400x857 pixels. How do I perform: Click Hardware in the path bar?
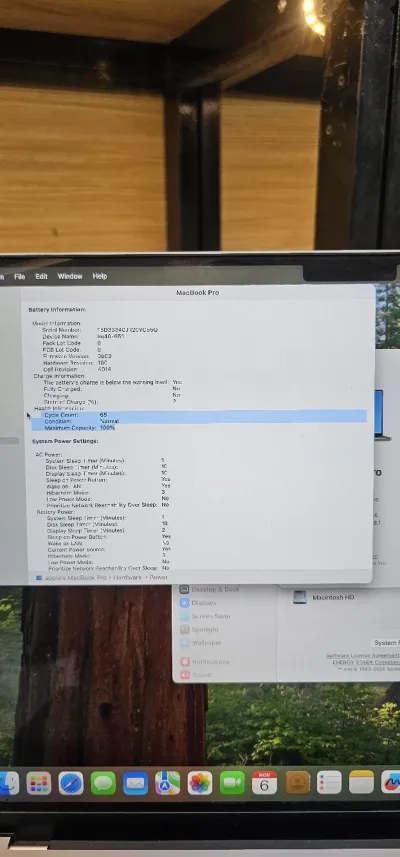pyautogui.click(x=126, y=577)
